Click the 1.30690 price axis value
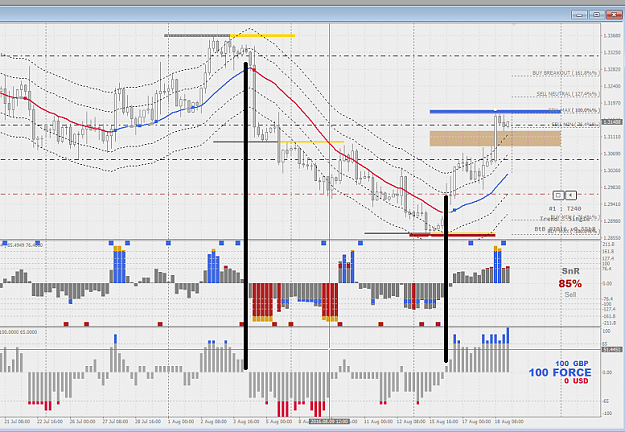 pyautogui.click(x=612, y=153)
